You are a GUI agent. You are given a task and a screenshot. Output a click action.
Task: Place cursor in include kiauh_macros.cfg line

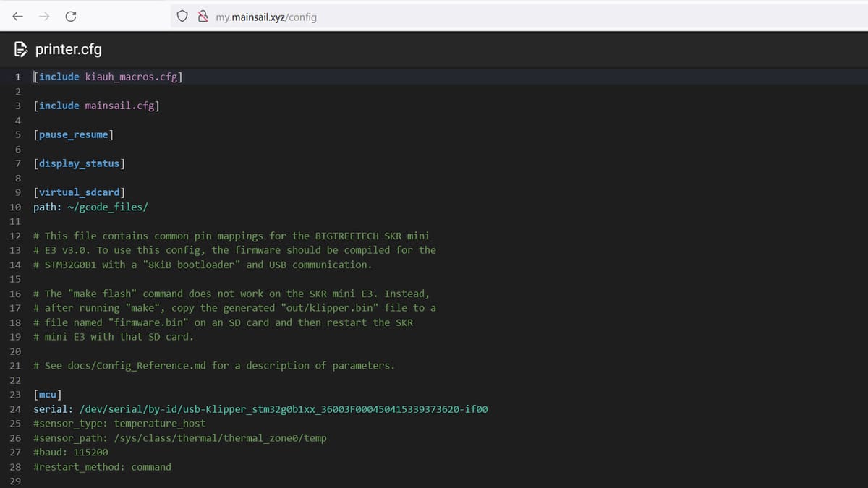109,77
